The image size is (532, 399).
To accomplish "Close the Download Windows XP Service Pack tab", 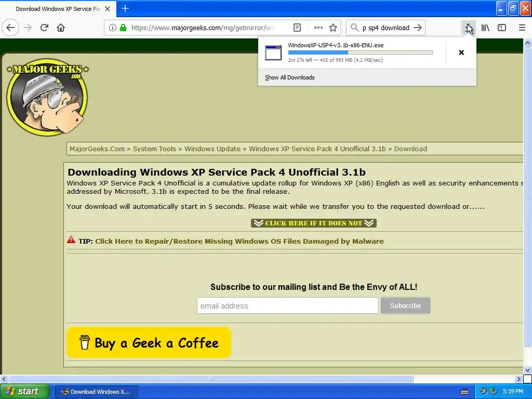I will click(108, 9).
